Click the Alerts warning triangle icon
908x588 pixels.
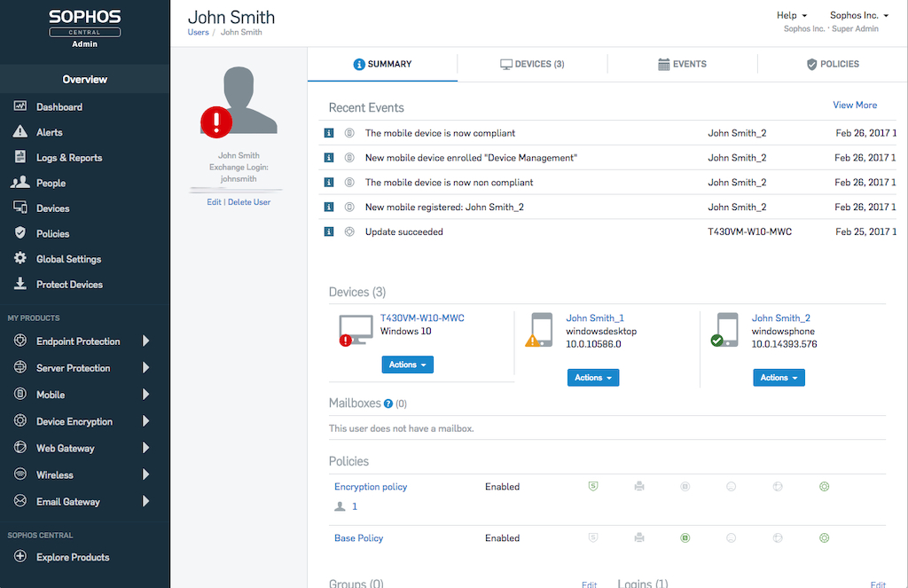tap(20, 131)
